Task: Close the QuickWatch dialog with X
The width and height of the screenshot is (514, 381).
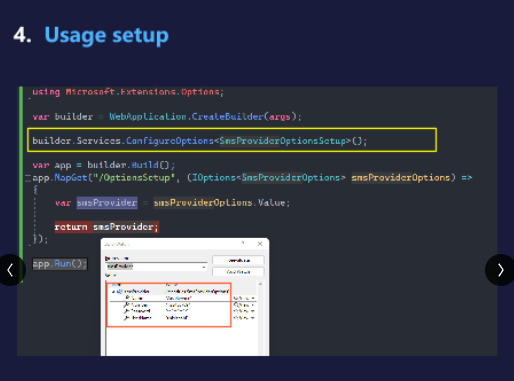Action: click(x=260, y=244)
